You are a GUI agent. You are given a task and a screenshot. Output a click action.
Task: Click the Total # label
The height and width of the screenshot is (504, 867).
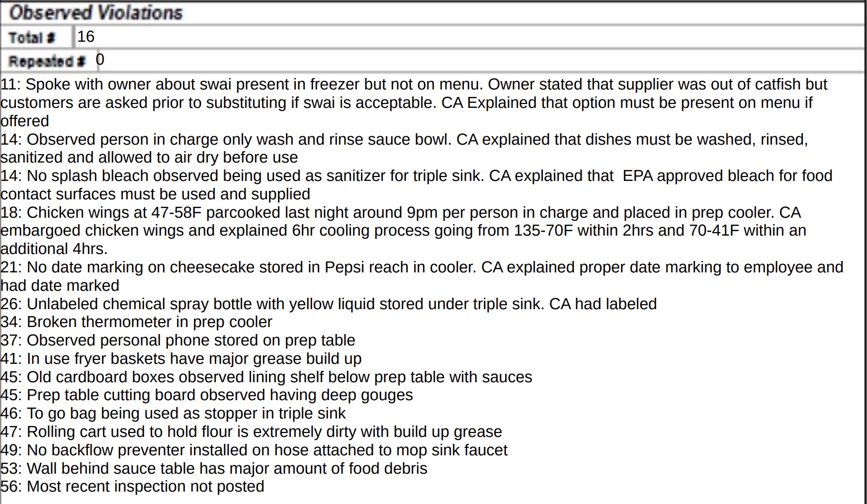click(x=32, y=38)
